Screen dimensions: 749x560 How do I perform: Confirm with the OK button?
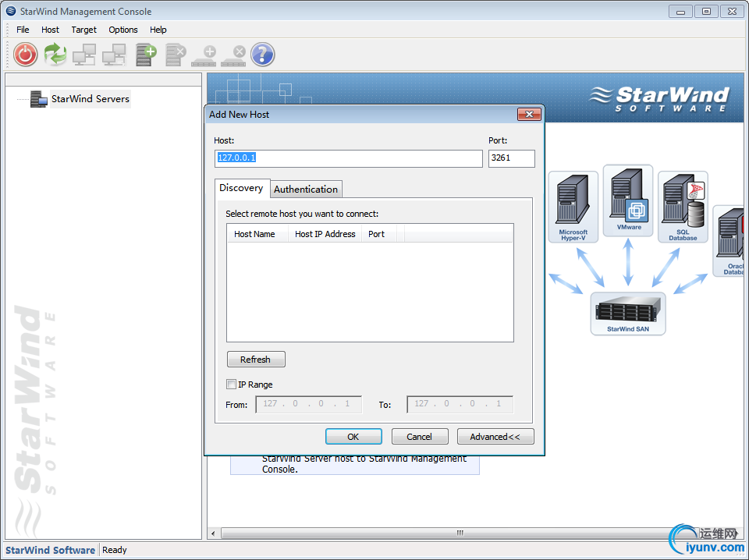coord(353,436)
